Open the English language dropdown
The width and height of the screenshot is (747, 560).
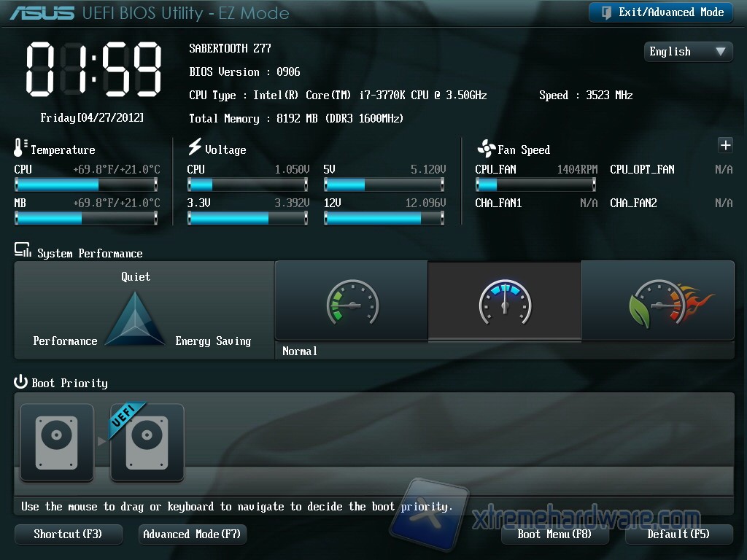[687, 52]
